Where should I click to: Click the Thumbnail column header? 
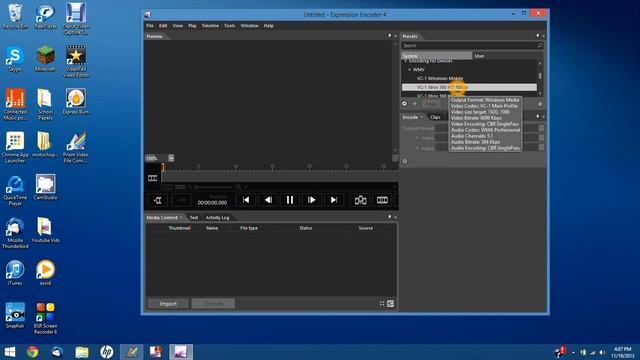[180, 228]
